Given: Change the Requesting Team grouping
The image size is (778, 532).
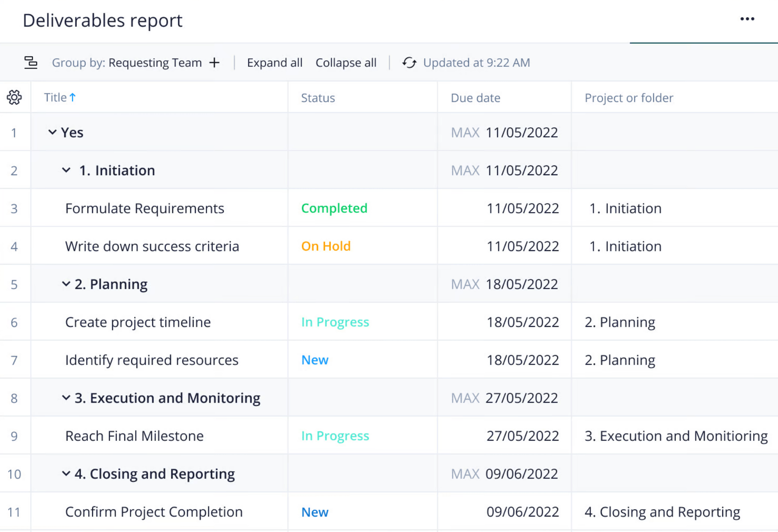Looking at the screenshot, I should pyautogui.click(x=155, y=63).
